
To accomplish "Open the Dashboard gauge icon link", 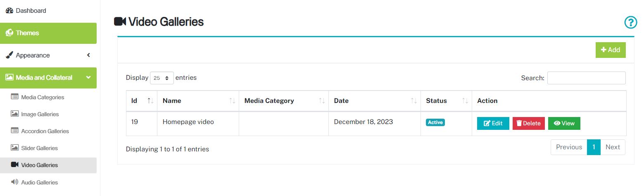I will tap(10, 11).
